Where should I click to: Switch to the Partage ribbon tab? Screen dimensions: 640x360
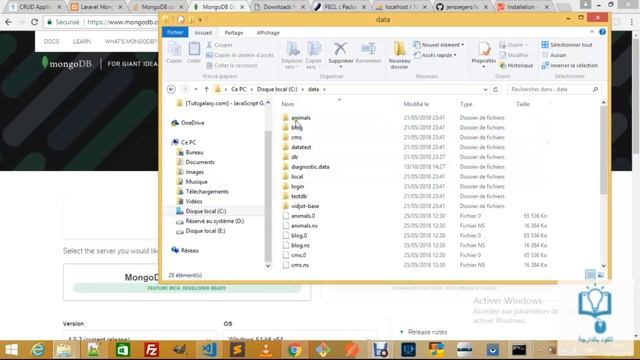click(233, 33)
